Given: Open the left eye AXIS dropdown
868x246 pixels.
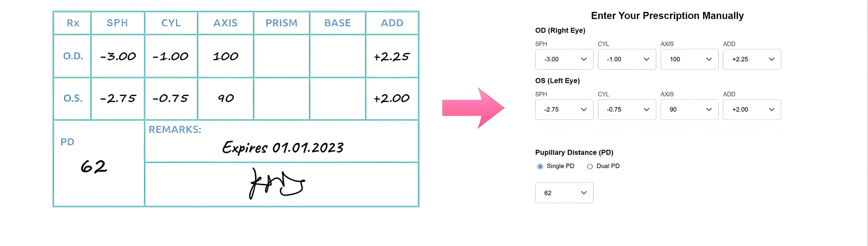Looking at the screenshot, I should 689,109.
